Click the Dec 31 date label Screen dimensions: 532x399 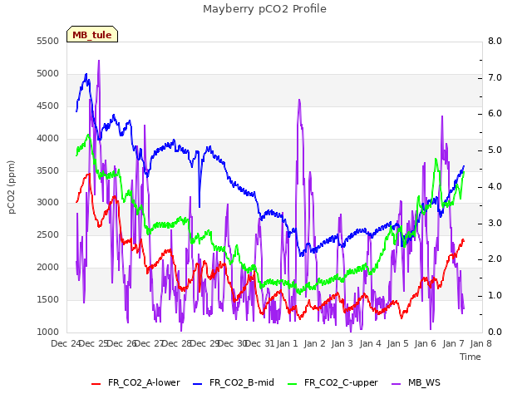(259, 343)
